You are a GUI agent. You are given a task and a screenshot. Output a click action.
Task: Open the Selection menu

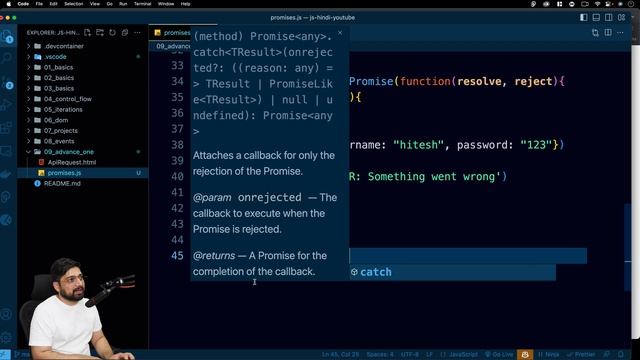pos(74,4)
